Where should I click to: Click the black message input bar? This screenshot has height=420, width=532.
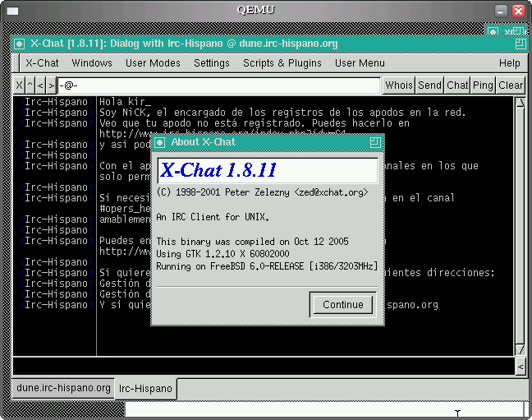coord(264,367)
